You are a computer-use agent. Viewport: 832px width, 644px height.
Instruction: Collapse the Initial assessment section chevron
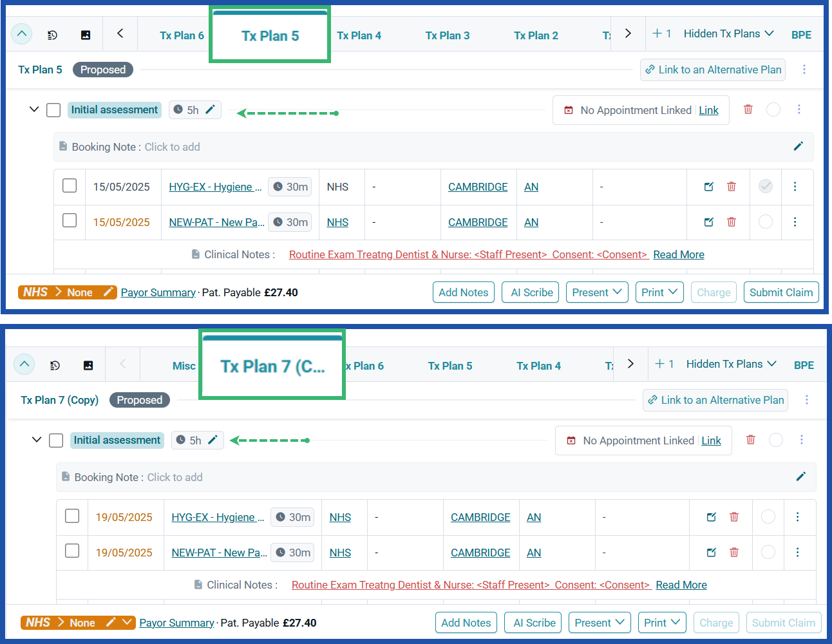[34, 109]
